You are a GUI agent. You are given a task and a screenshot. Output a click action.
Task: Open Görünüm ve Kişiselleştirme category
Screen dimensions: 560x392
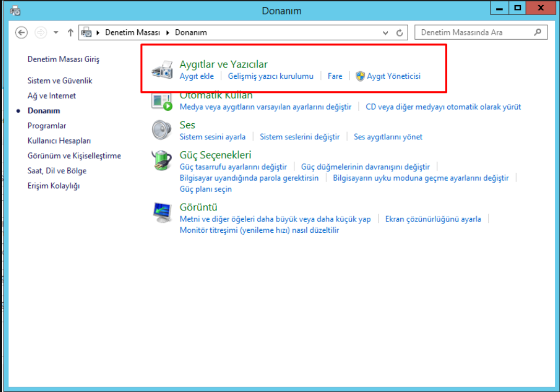pyautogui.click(x=74, y=156)
